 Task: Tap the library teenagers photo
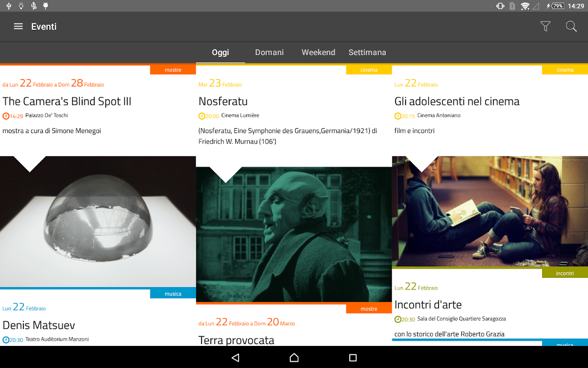pyautogui.click(x=490, y=212)
